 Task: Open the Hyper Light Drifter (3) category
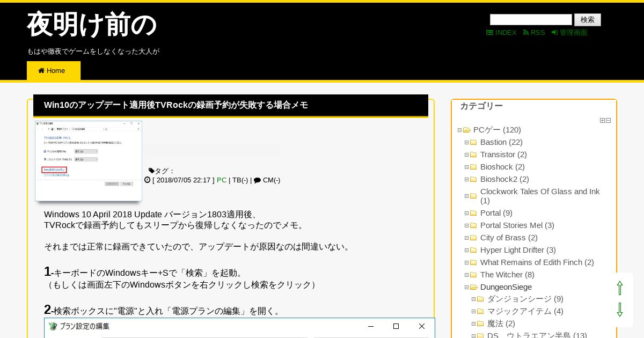click(518, 250)
